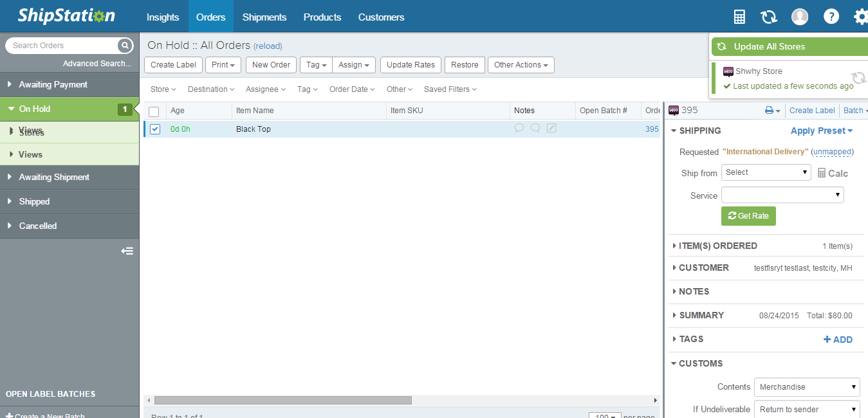Uncheck the Black Top order row checkbox
The width and height of the screenshot is (868, 418).
point(155,129)
